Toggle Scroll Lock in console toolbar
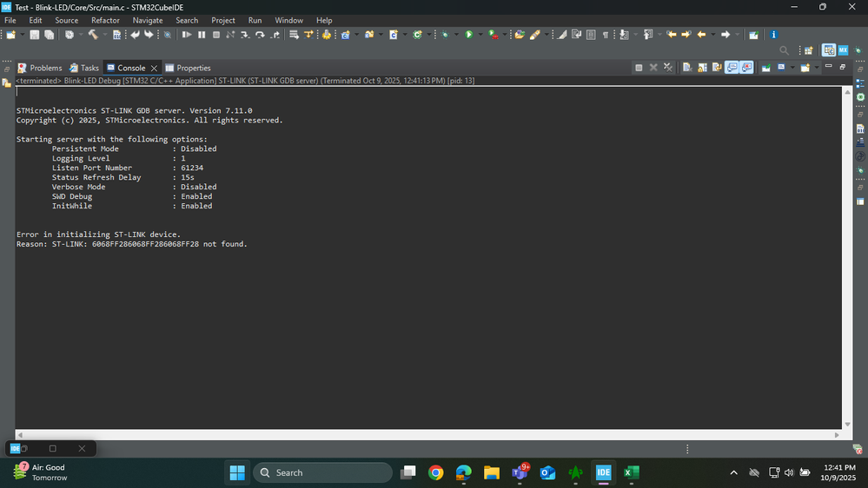 [703, 68]
